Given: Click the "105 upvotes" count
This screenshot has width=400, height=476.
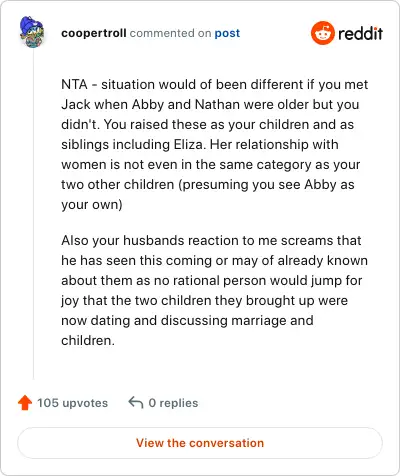Looking at the screenshot, I should coord(72,403).
